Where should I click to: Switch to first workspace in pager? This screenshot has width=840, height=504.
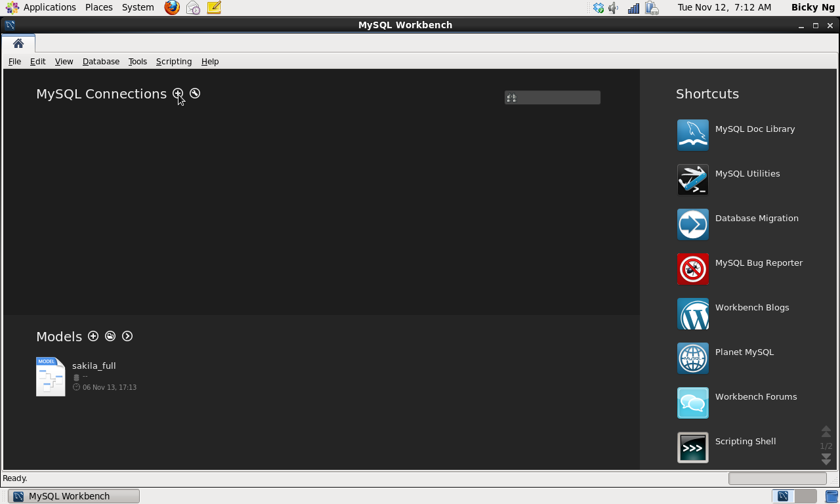tap(782, 496)
